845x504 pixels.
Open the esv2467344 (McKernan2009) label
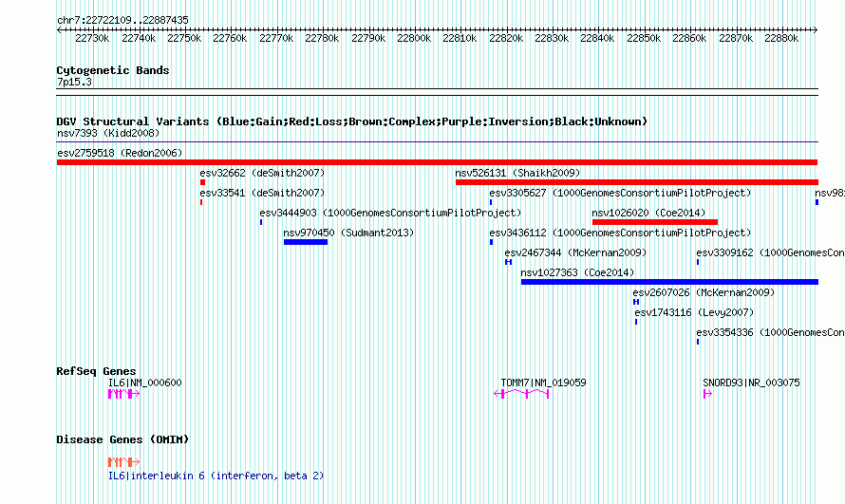575,252
